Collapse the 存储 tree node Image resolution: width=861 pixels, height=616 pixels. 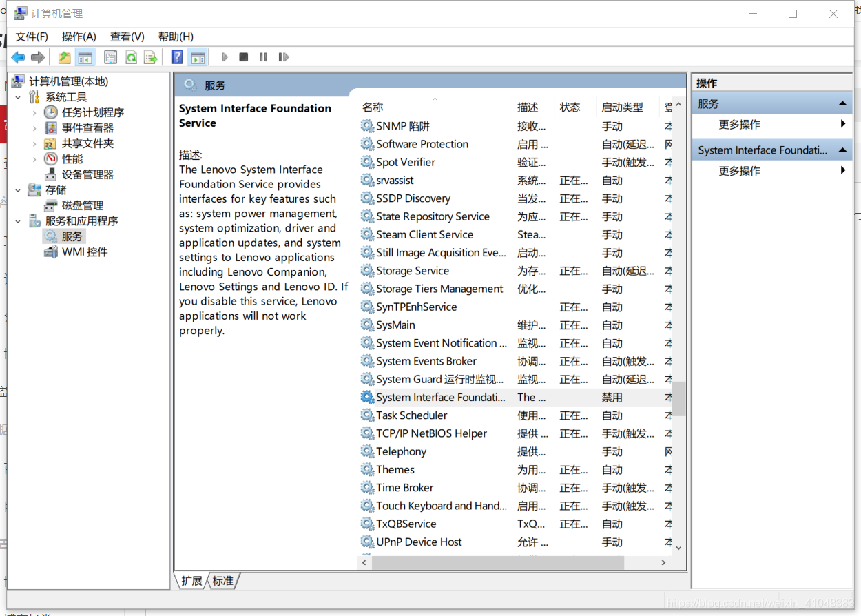tap(19, 189)
